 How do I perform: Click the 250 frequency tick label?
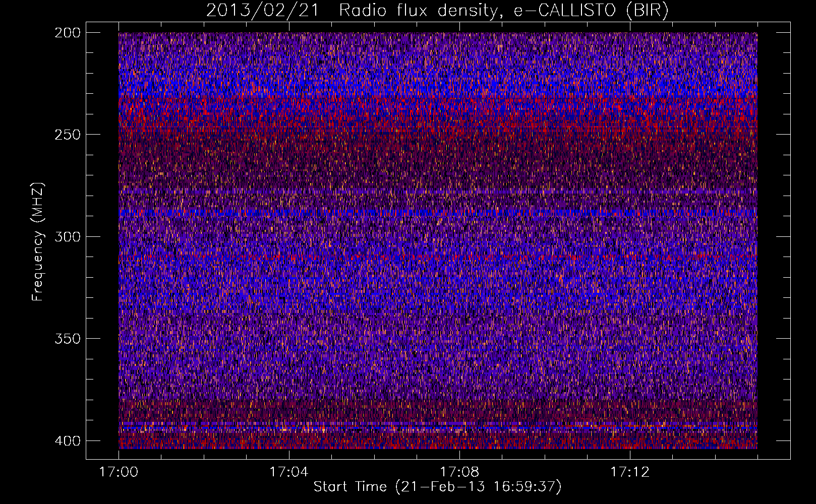coord(67,135)
